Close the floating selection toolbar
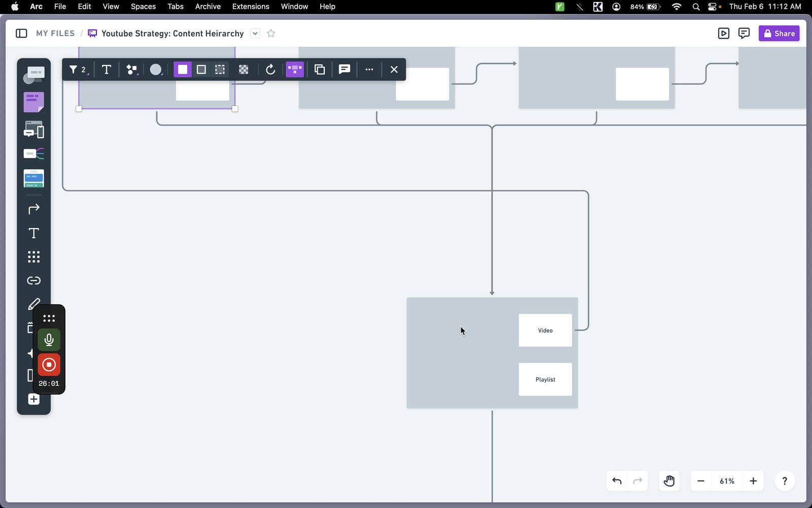812x508 pixels. coord(394,70)
